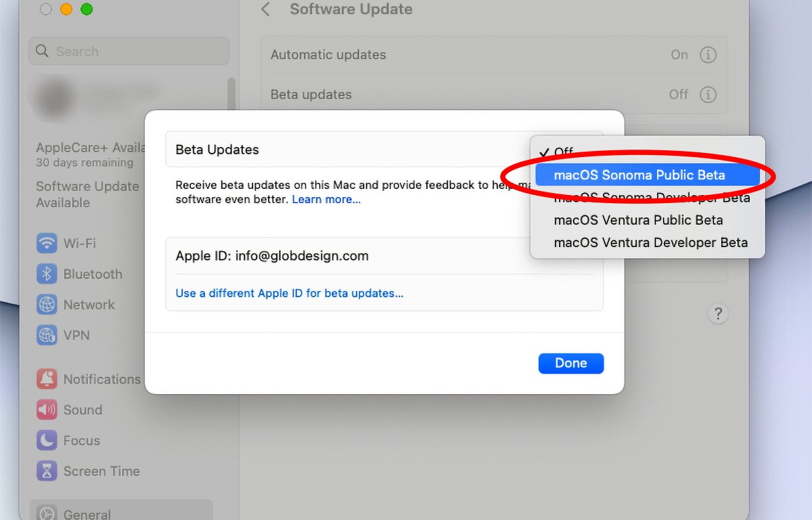812x520 pixels.
Task: Select the Network globe icon
Action: [47, 305]
